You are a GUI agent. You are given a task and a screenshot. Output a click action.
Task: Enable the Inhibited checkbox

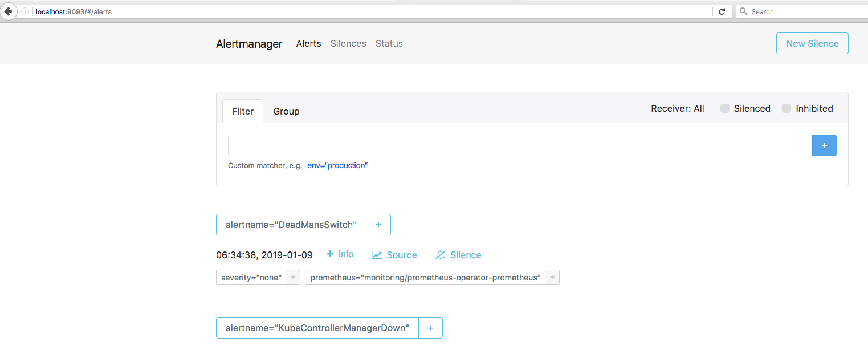click(x=787, y=108)
